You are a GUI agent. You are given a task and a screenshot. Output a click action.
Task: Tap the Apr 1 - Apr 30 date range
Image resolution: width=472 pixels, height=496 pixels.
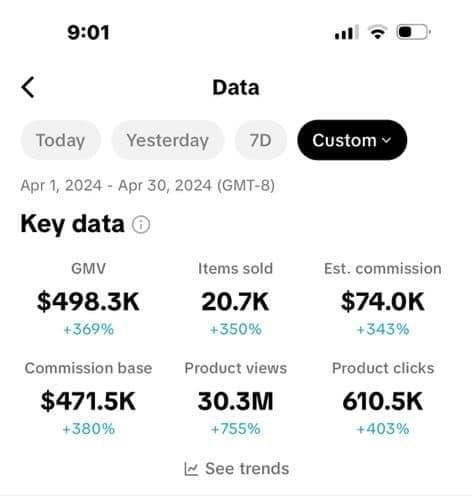[x=148, y=185]
